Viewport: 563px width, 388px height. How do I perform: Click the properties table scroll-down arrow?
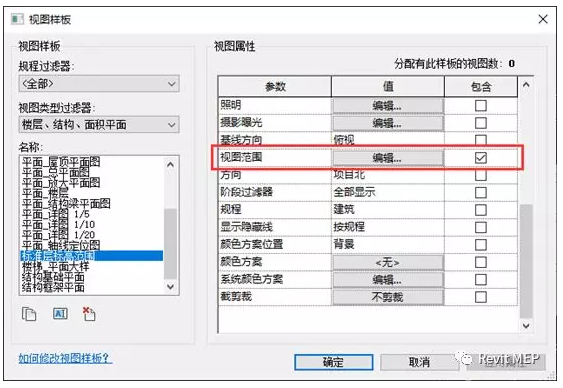[x=526, y=326]
